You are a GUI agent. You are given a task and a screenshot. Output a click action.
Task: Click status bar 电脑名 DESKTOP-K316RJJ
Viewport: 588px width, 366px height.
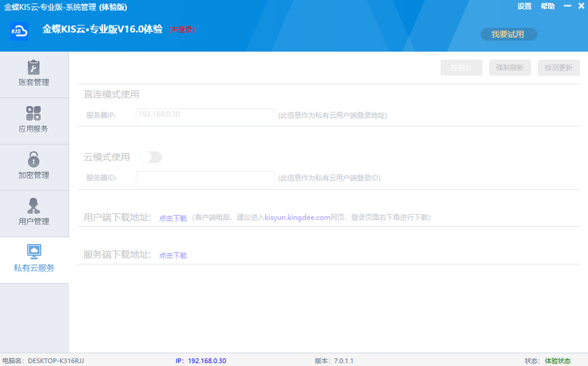point(43,361)
